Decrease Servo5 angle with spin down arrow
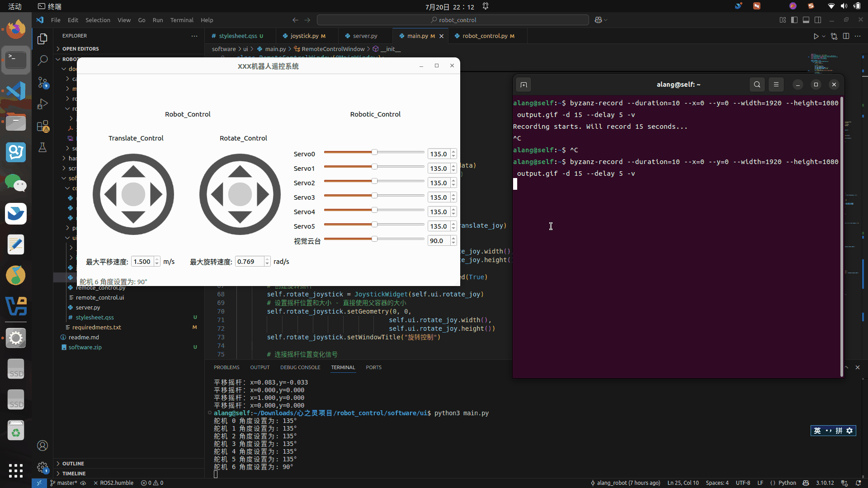The width and height of the screenshot is (868, 488). tap(453, 229)
